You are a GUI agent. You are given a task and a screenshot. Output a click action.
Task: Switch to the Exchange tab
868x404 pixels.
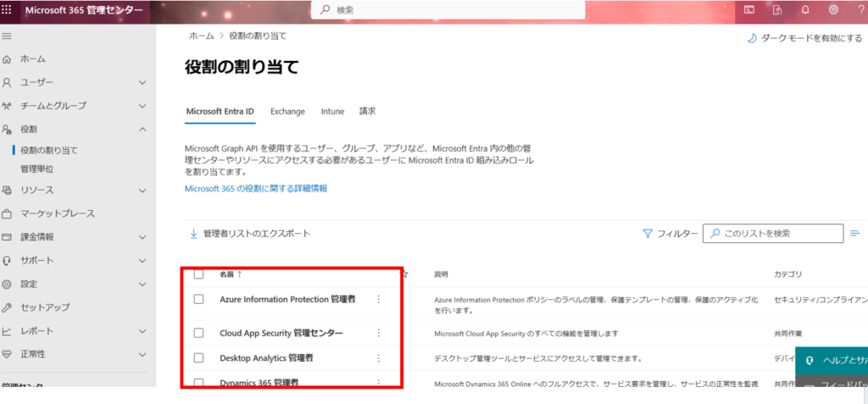tap(288, 111)
